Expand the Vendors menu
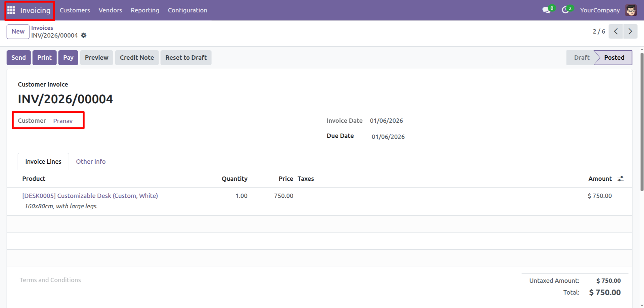The width and height of the screenshot is (644, 308). (x=110, y=10)
